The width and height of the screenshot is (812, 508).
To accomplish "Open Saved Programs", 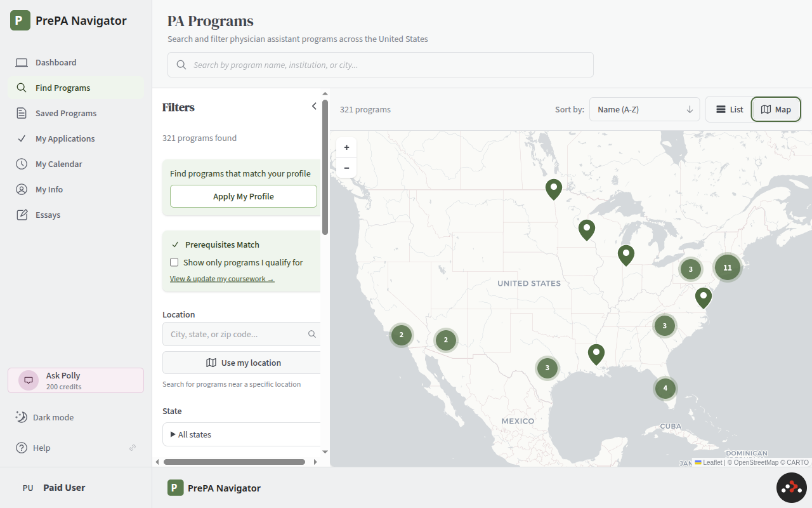I will pos(75,113).
